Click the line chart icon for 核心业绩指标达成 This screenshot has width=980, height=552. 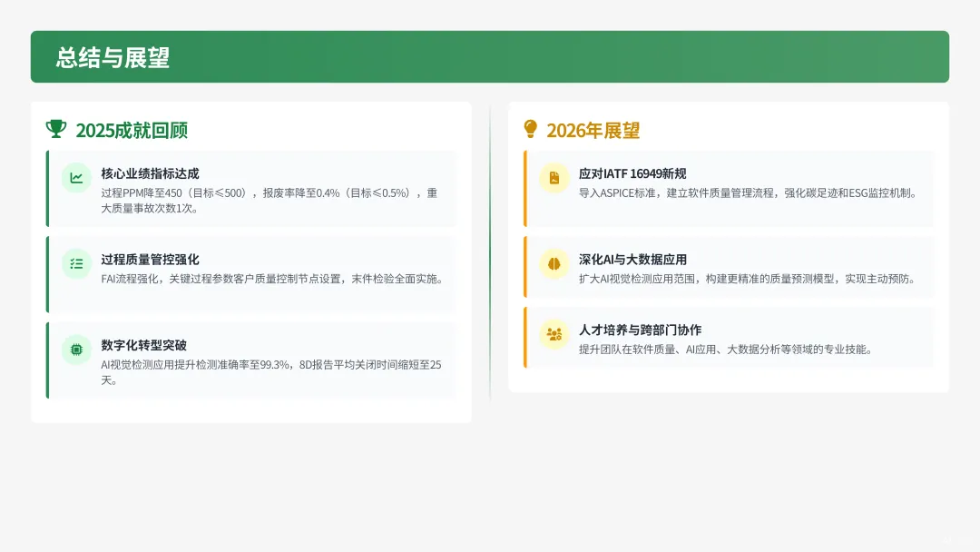point(76,178)
